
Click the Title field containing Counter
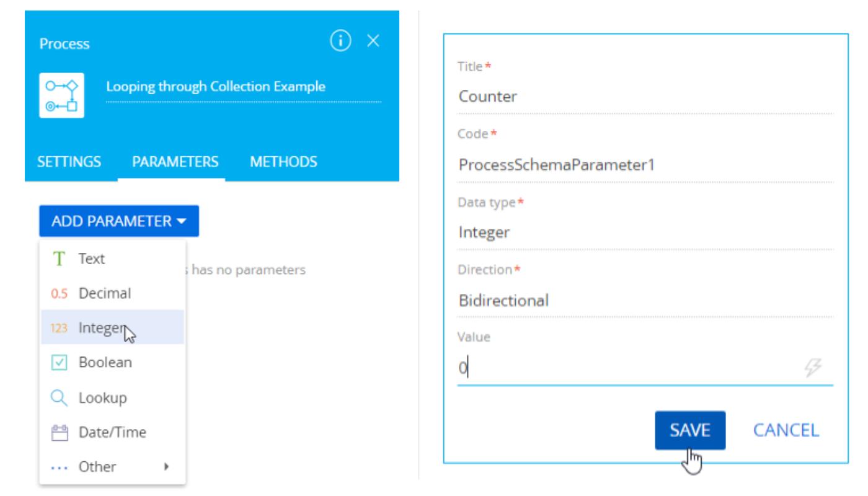click(645, 97)
